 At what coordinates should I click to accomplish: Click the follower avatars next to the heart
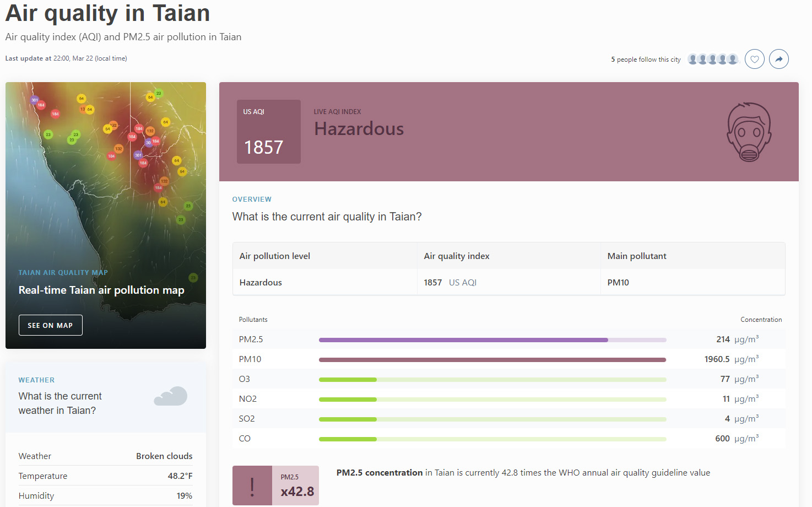coord(713,59)
